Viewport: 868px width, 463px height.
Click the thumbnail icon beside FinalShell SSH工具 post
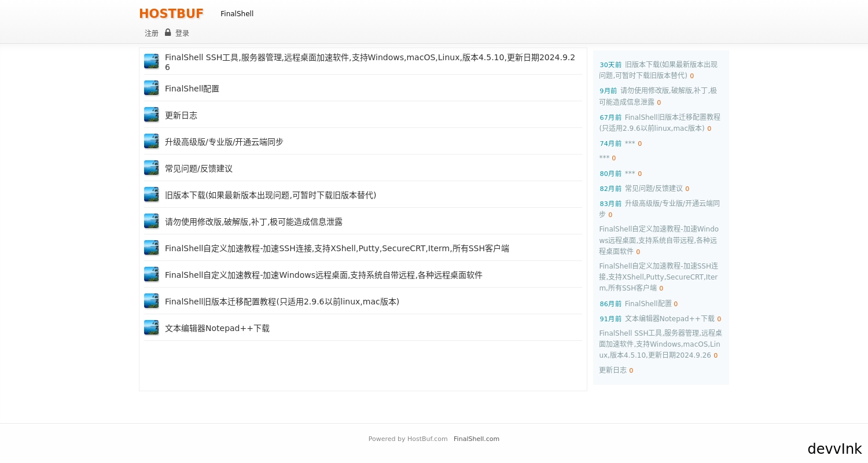pos(151,61)
